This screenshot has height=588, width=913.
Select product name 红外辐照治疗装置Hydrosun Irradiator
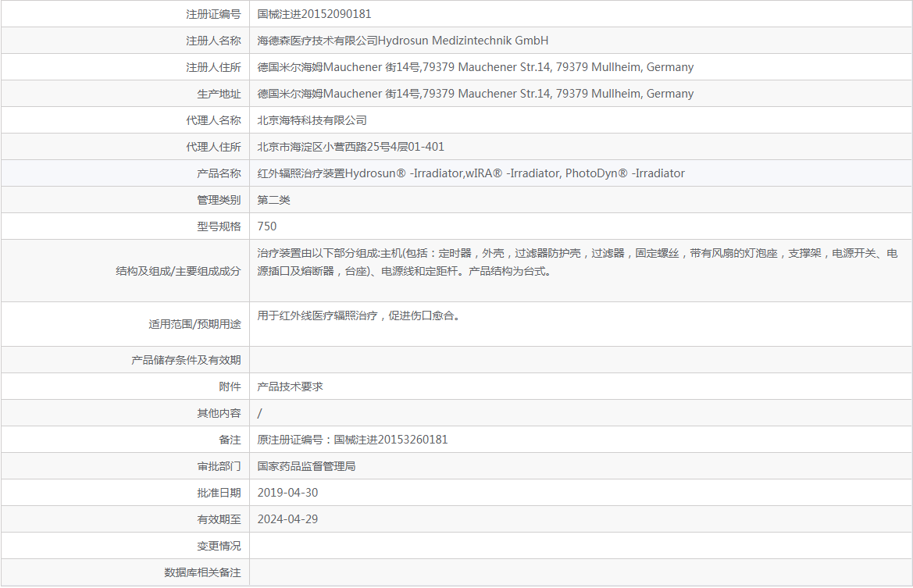(471, 173)
